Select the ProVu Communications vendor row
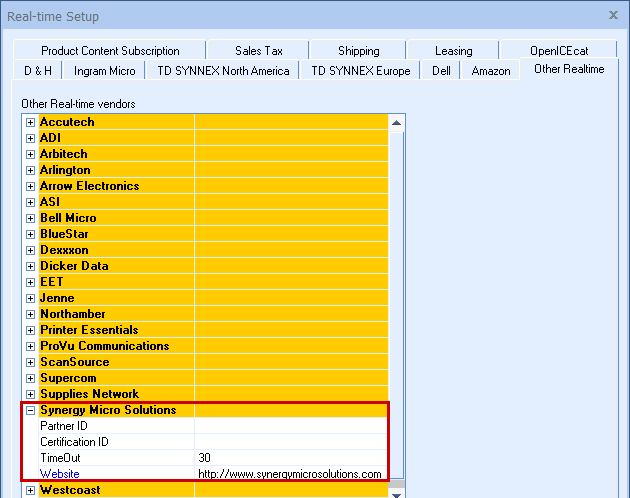 (104, 346)
